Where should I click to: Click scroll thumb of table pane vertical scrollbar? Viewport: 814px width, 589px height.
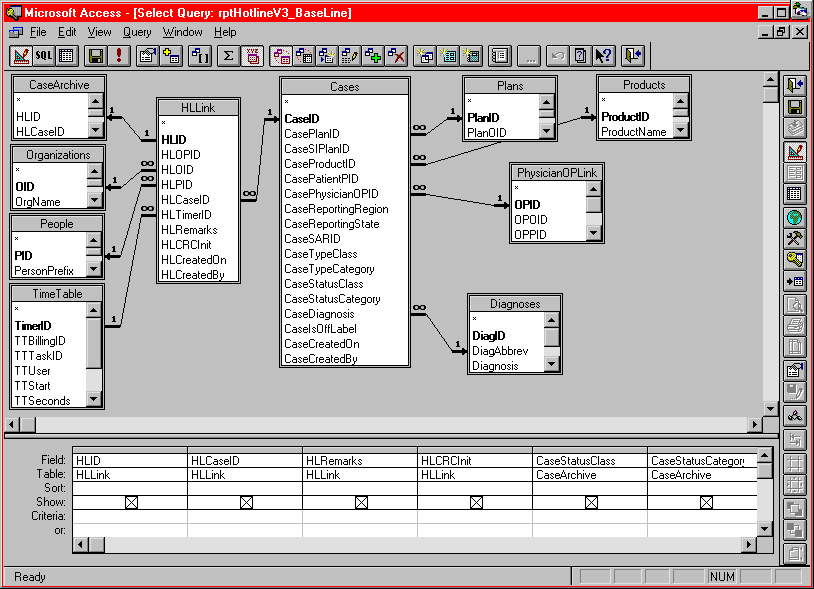[770, 94]
